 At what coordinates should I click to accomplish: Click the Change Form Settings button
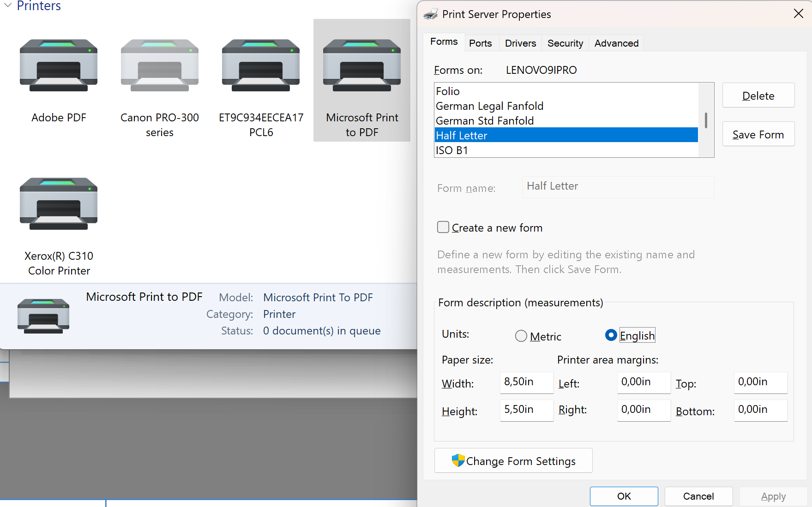513,461
